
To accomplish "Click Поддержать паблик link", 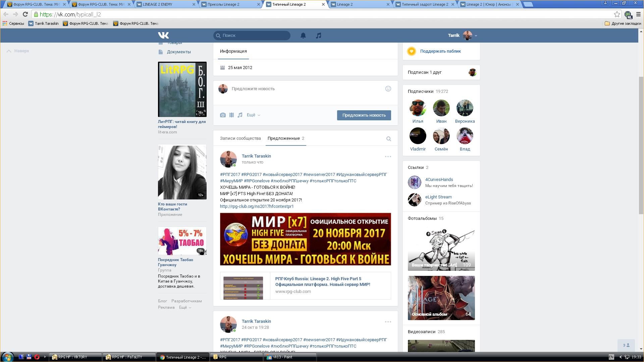I will click(440, 51).
